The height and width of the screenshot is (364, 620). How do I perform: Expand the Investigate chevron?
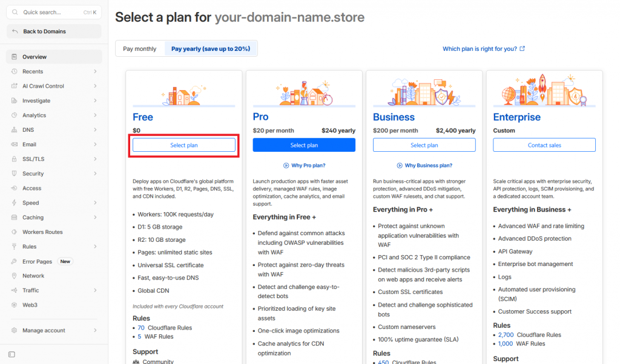95,100
